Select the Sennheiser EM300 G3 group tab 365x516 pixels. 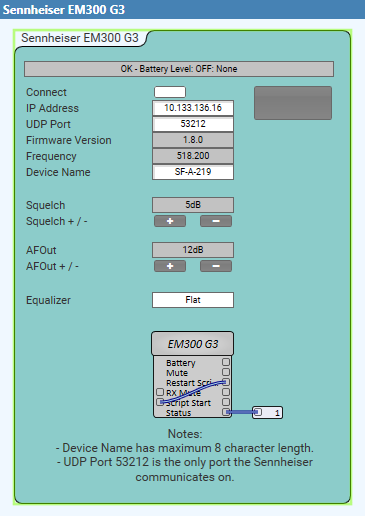click(80, 38)
